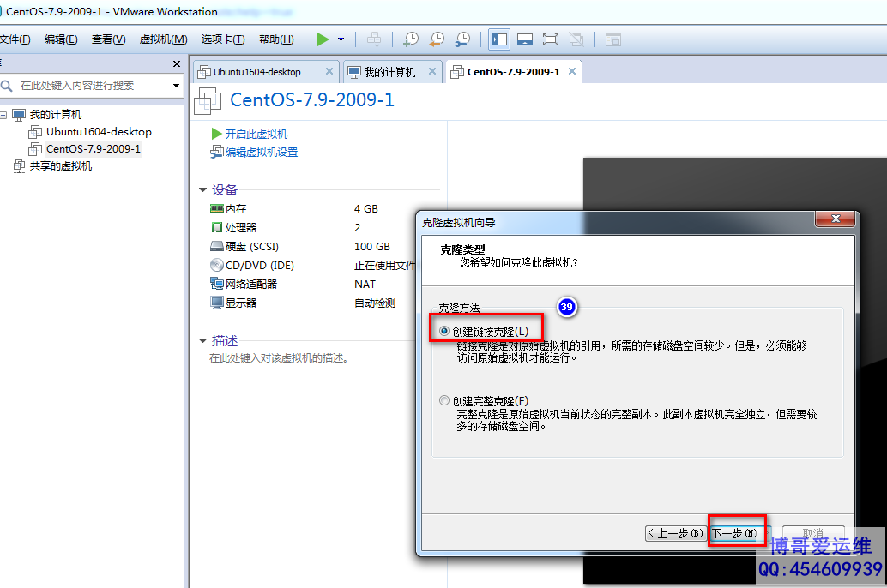The image size is (887, 588).
Task: Click 开启此虚拟机 link
Action: [x=256, y=135]
